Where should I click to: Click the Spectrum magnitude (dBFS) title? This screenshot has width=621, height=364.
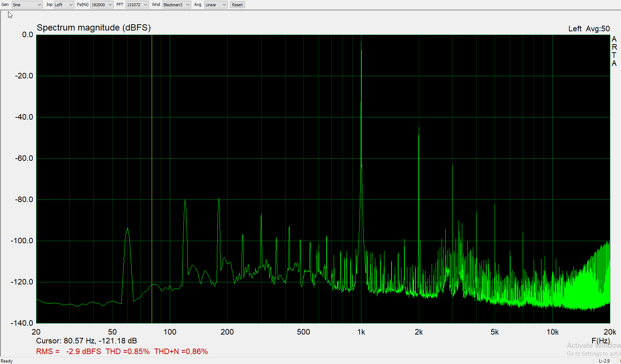coord(94,28)
